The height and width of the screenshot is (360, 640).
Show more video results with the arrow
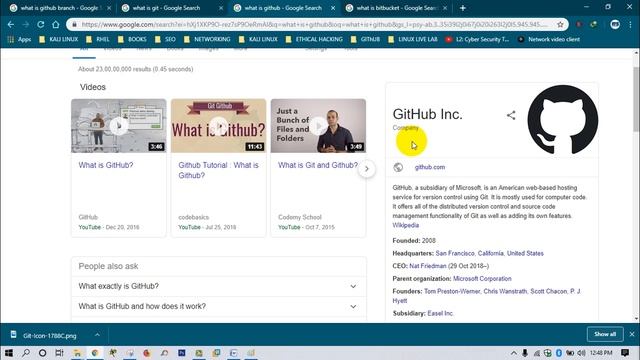pyautogui.click(x=367, y=169)
